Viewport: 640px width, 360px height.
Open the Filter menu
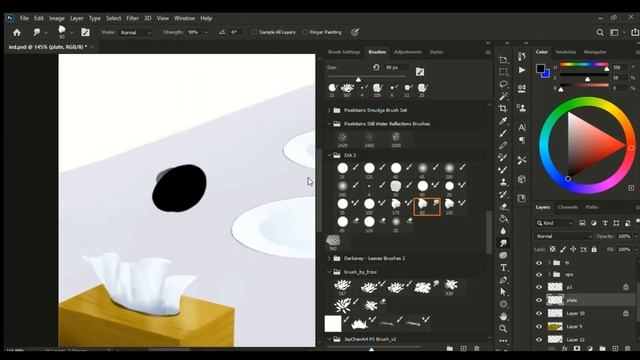[x=132, y=18]
